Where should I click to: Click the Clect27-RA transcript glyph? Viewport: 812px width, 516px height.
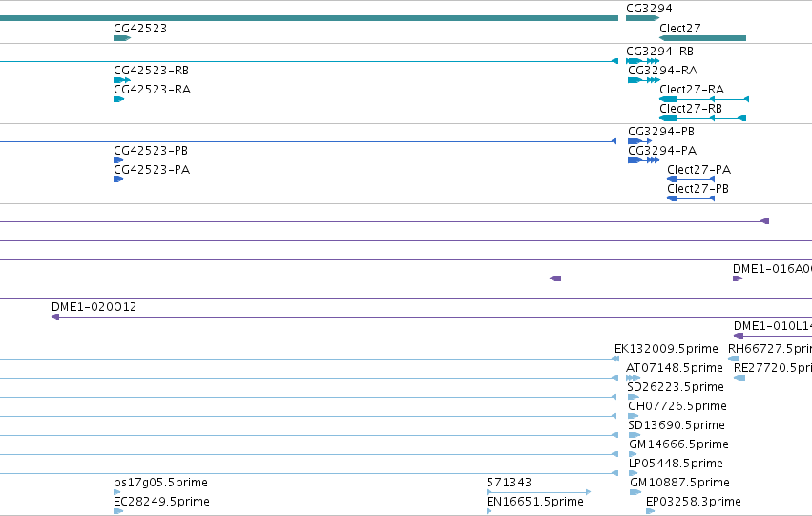(x=704, y=99)
